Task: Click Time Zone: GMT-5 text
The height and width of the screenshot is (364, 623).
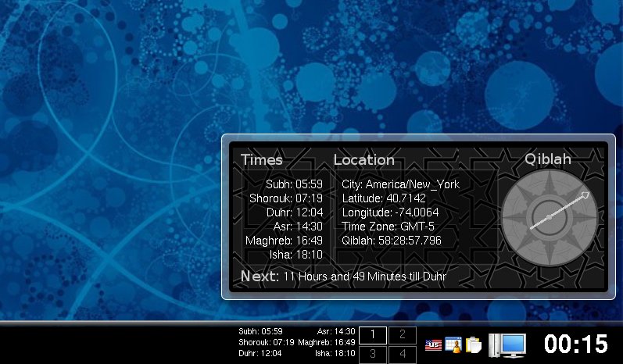Action: [388, 227]
